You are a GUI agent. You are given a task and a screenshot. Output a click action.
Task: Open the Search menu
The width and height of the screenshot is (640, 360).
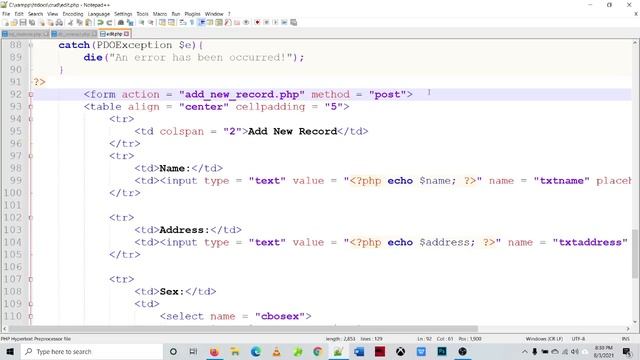(36, 14)
